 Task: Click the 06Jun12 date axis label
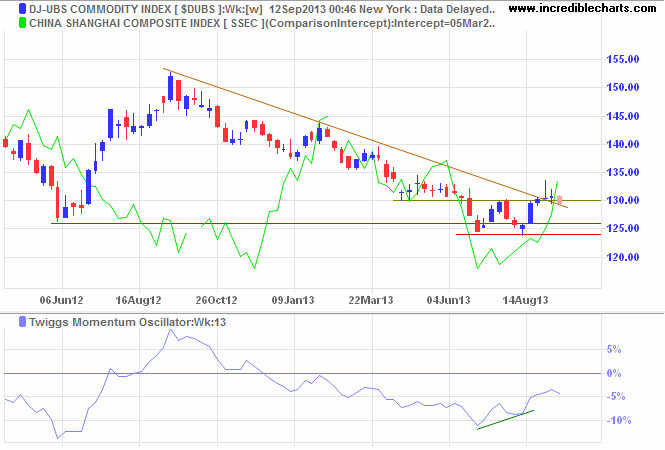tap(61, 300)
